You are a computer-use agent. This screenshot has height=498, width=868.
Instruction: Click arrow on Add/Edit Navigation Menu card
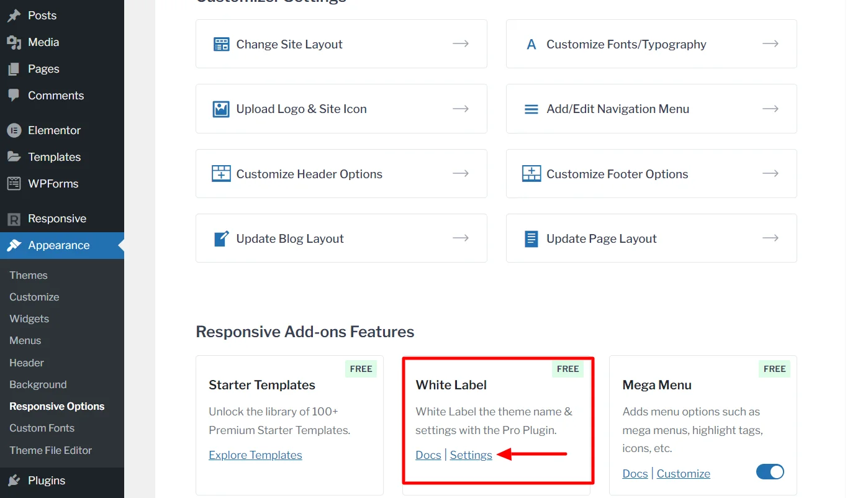(x=771, y=109)
